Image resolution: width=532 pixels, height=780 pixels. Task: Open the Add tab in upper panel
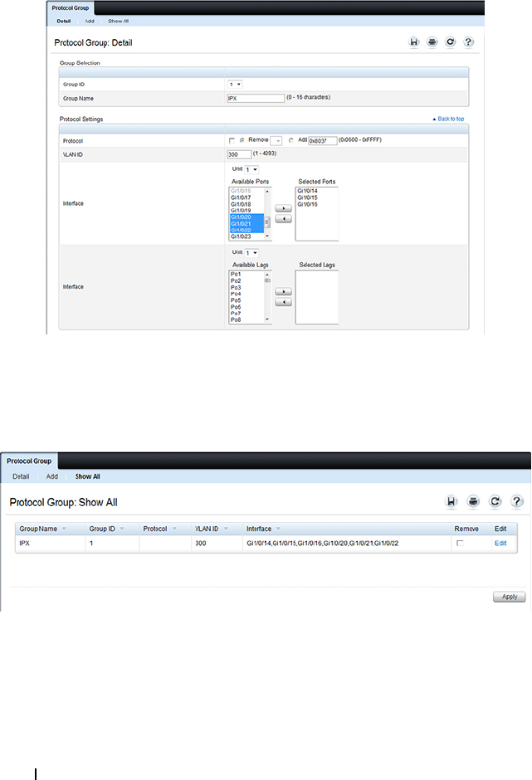90,22
